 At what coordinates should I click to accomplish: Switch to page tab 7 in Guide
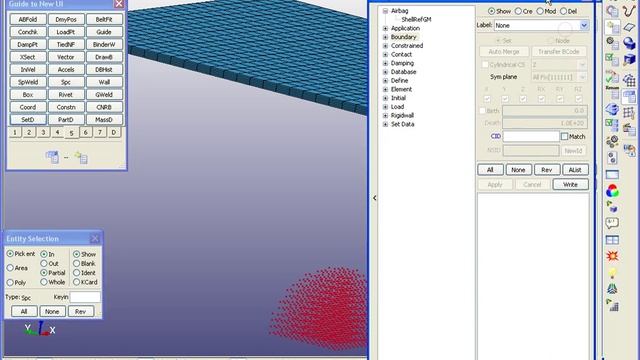pos(100,132)
